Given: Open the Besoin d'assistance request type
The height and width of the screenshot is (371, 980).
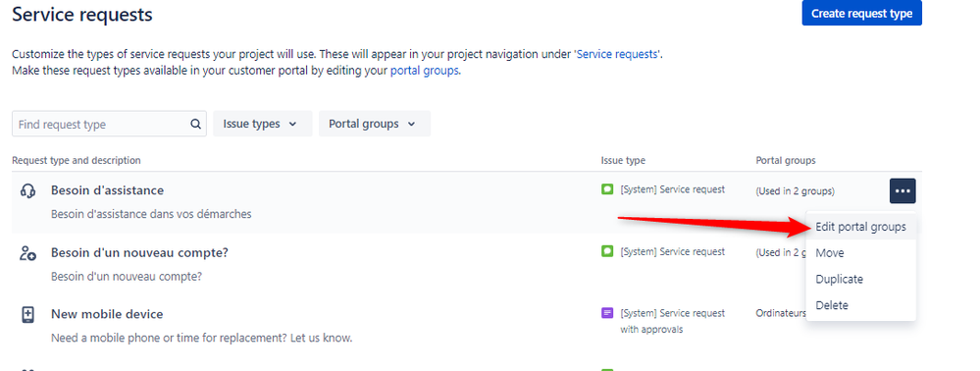Looking at the screenshot, I should pos(108,190).
